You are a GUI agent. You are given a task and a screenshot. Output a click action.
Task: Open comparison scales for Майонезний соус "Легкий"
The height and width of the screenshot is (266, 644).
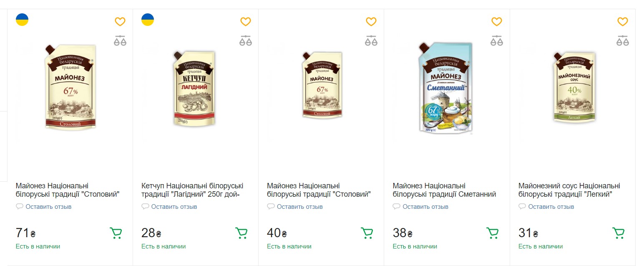(x=622, y=41)
